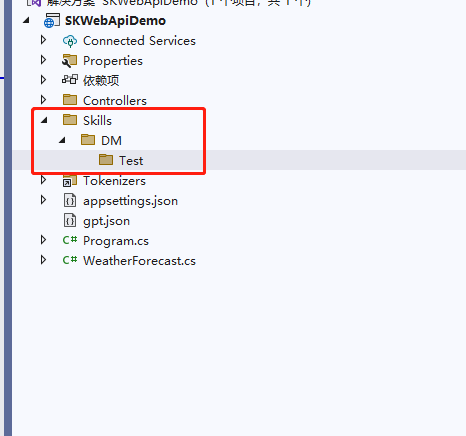466x436 pixels.
Task: Click the WeatherForecast.cs C# icon
Action: [70, 260]
